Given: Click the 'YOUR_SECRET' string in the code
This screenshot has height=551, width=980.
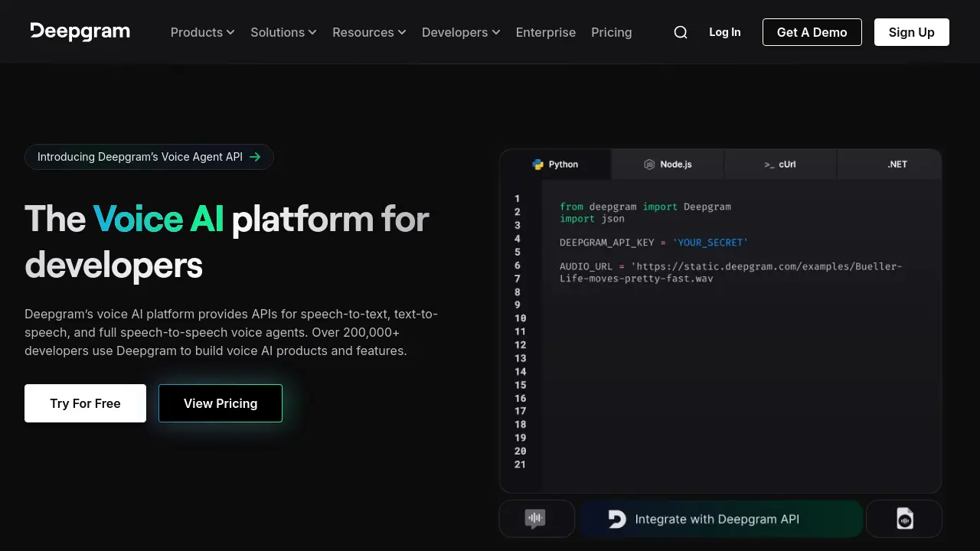Looking at the screenshot, I should [x=710, y=243].
